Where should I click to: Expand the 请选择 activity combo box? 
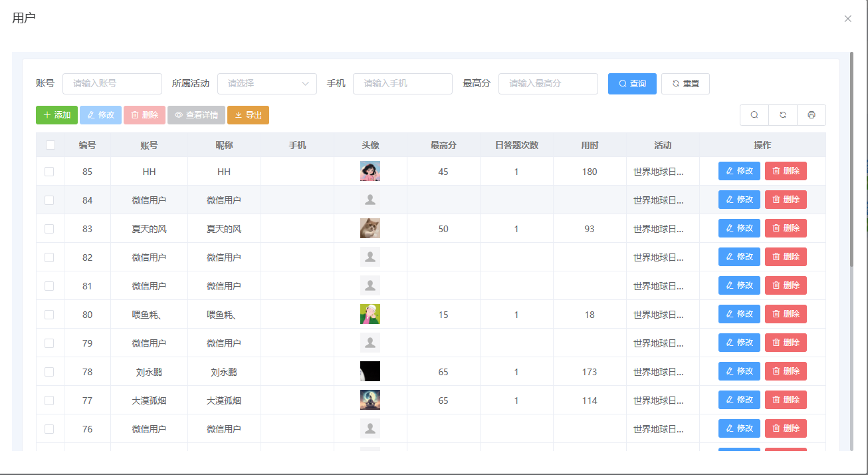267,84
